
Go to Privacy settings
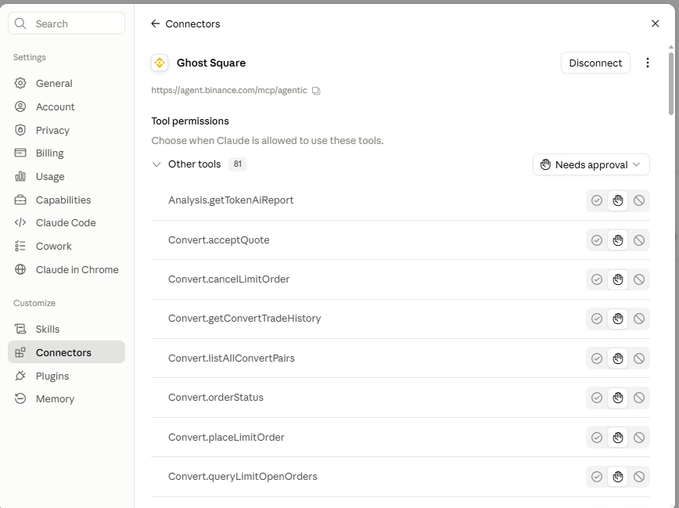(66, 130)
